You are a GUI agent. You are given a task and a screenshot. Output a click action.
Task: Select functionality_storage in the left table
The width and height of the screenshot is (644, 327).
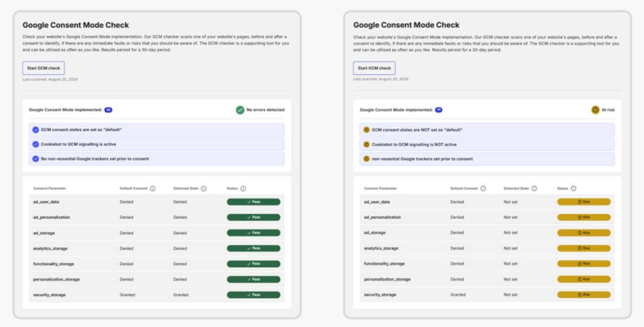tap(53, 263)
